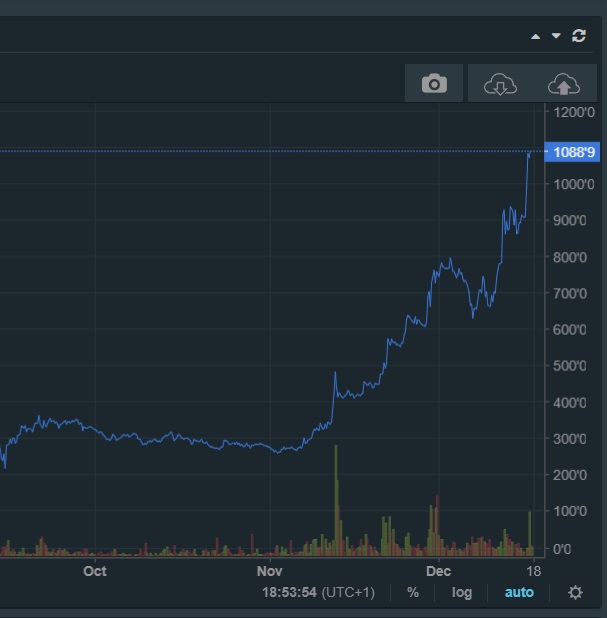This screenshot has width=607, height=618.
Task: Move the widget down with the down arrow
Action: pos(556,36)
